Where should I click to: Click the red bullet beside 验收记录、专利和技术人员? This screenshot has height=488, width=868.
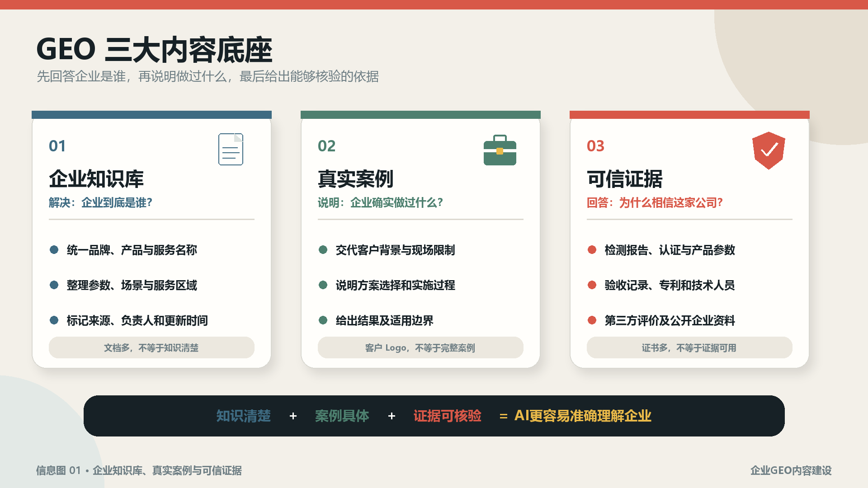tap(592, 285)
